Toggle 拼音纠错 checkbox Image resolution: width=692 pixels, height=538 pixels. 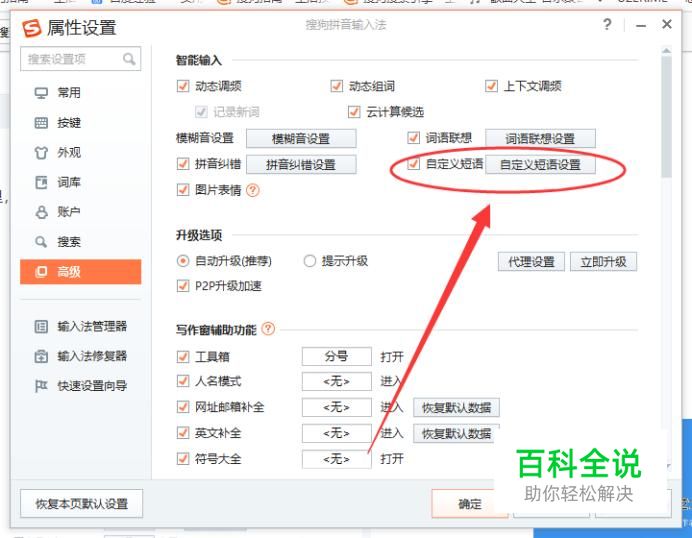[x=183, y=164]
